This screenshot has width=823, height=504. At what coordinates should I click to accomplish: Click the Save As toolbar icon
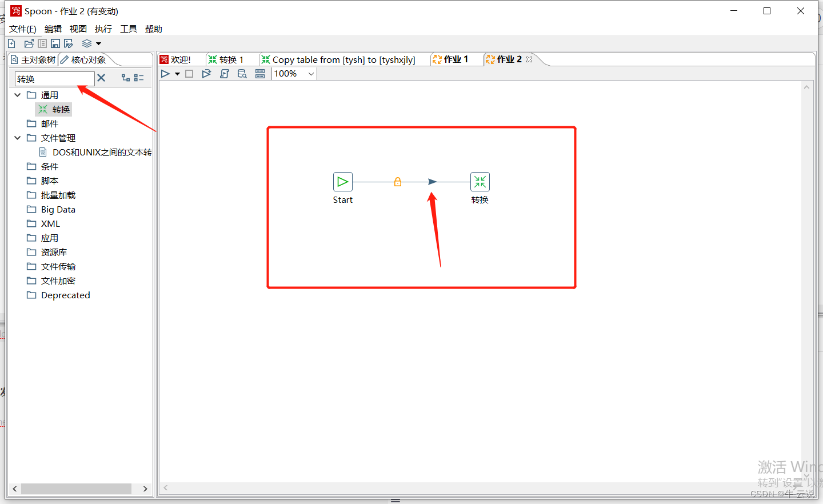(69, 43)
